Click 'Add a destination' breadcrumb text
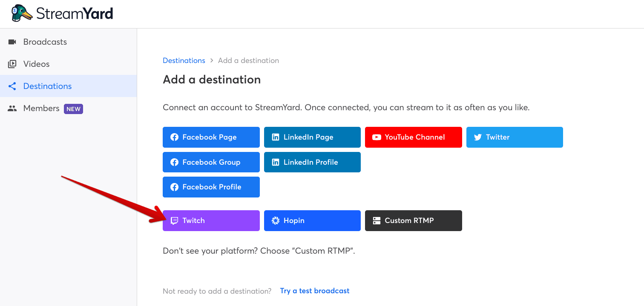Screen dimensions: 644x306 pos(248,60)
